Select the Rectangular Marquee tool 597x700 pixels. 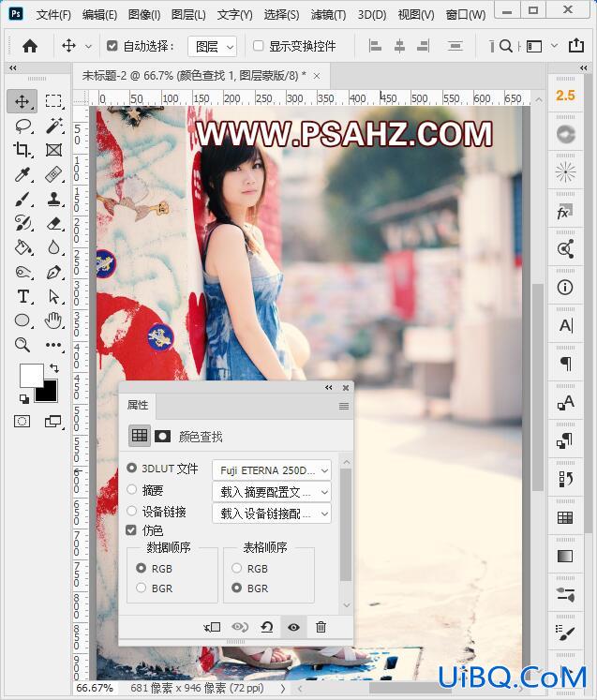[x=53, y=101]
